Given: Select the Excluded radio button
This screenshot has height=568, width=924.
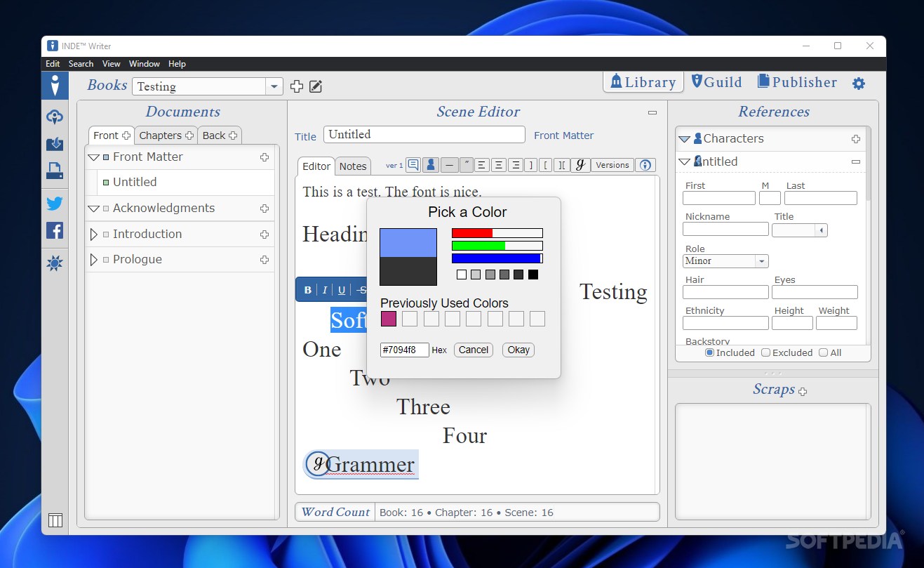Looking at the screenshot, I should [x=765, y=352].
